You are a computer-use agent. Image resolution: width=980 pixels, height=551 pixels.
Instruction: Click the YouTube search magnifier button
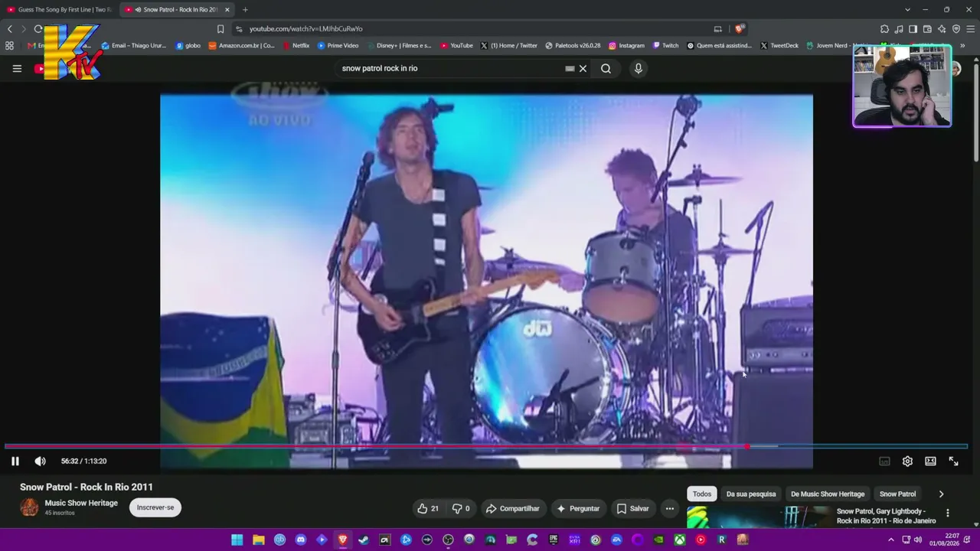coord(606,68)
